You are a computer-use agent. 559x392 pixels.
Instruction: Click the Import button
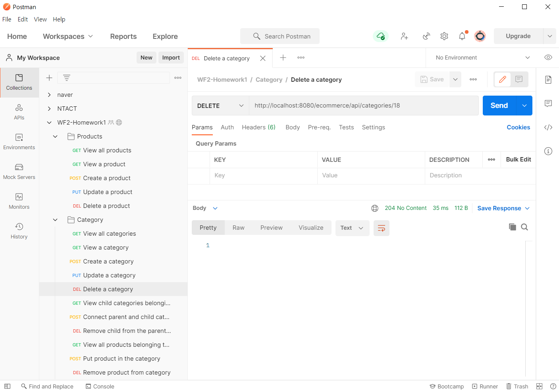coord(171,58)
